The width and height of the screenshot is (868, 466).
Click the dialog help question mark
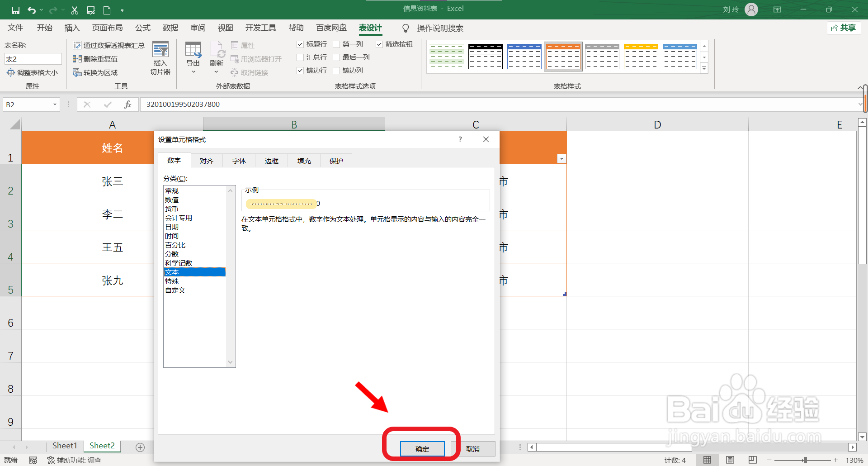coord(460,139)
